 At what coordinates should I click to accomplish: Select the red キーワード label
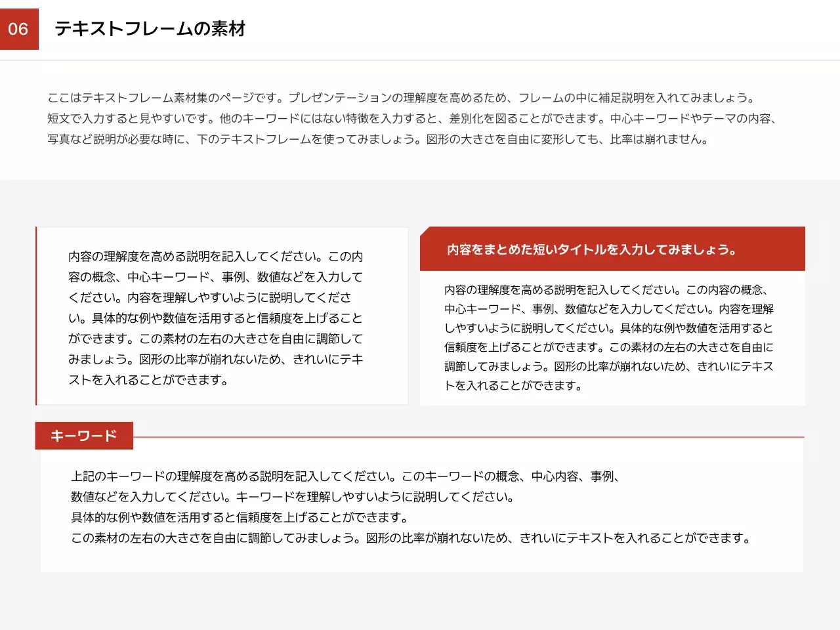84,436
